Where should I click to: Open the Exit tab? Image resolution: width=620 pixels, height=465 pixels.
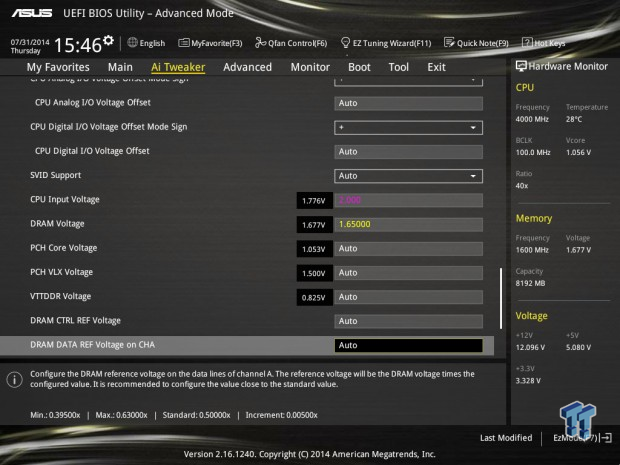[x=436, y=67]
